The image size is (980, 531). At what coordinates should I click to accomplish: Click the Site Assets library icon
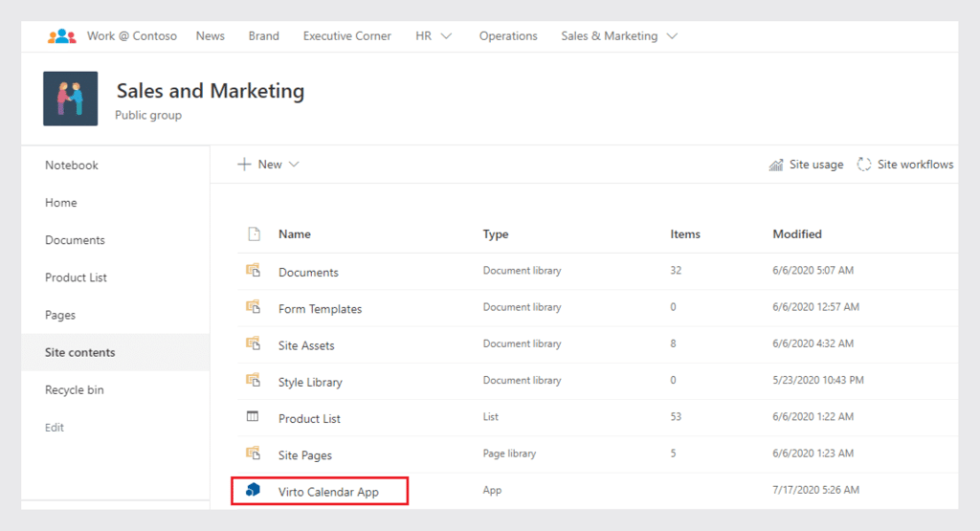pyautogui.click(x=253, y=343)
